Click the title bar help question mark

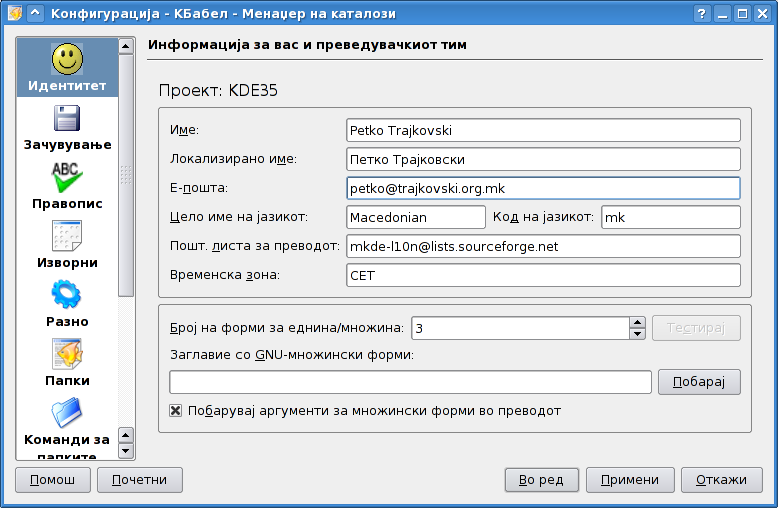pos(702,13)
